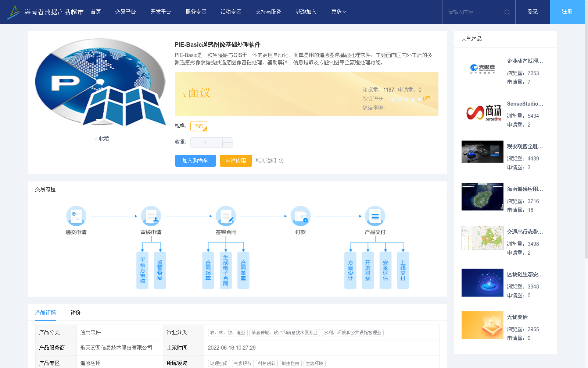Screen dimensions: 588x368
Task: Click the page vertical scrollbar
Action: 586,129
